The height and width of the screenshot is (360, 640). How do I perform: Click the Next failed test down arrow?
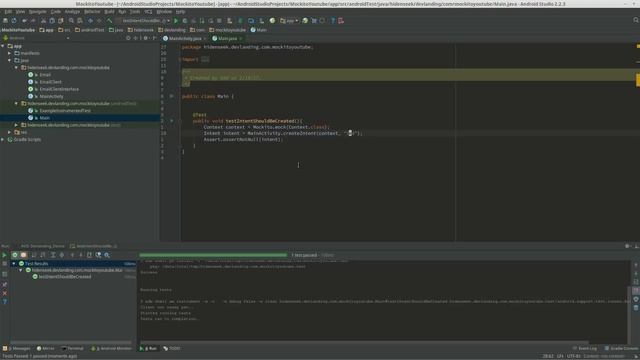pyautogui.click(x=80, y=255)
